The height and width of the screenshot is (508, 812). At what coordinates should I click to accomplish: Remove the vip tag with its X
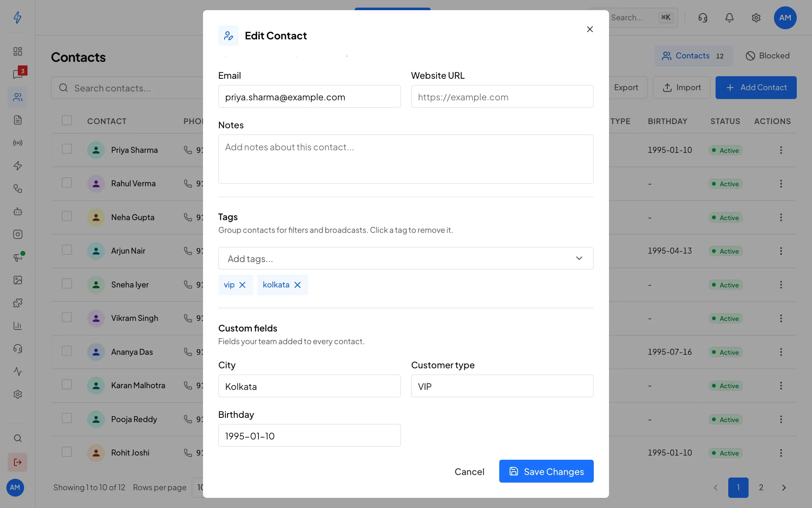click(x=242, y=285)
